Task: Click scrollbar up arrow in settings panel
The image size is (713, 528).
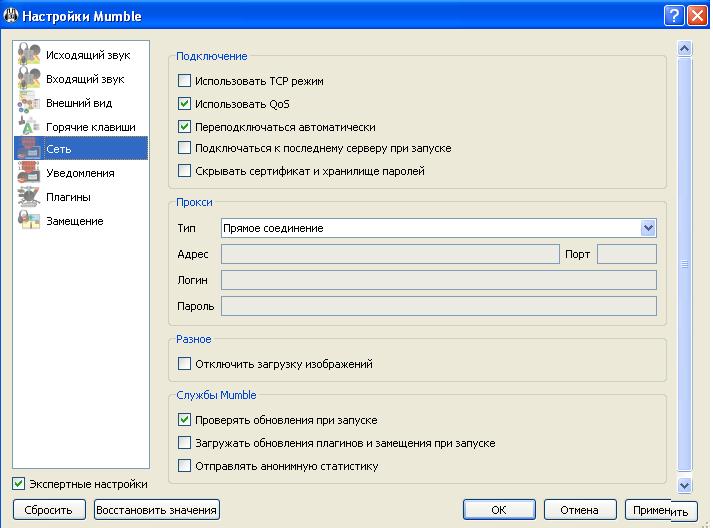Action: (x=685, y=48)
